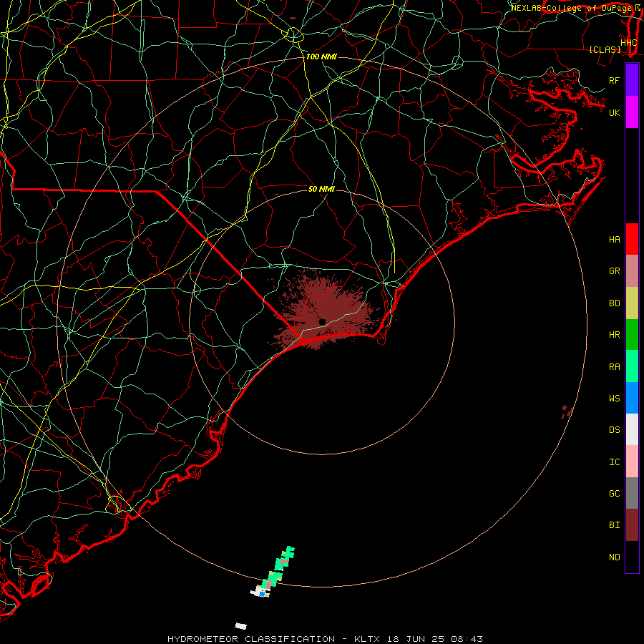This screenshot has height=644, width=644.
Task: Select the BD yellow legend swatch
Action: point(632,303)
